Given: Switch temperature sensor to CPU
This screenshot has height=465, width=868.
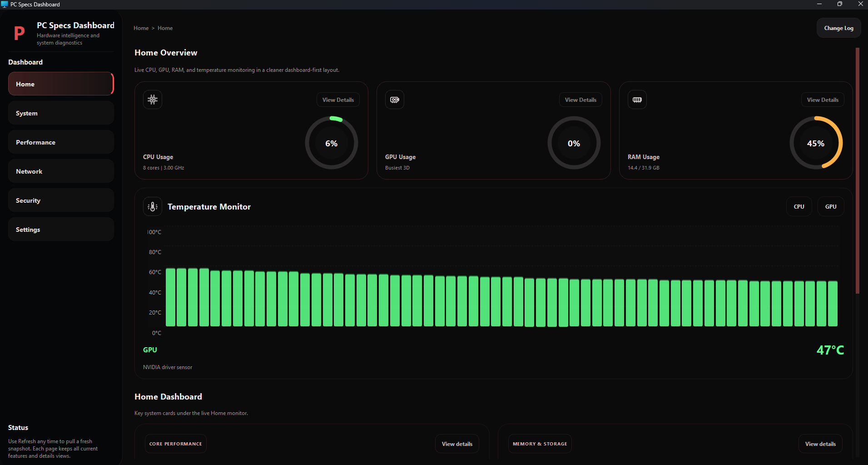Looking at the screenshot, I should [x=799, y=206].
